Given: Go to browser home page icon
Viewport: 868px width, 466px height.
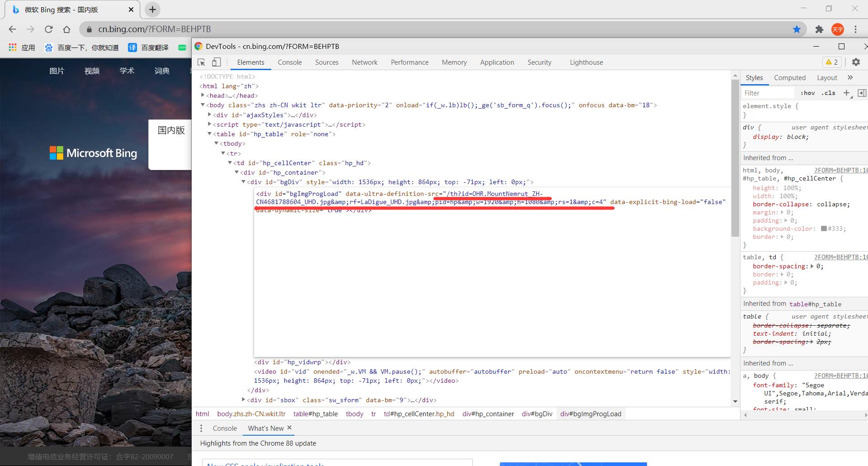Looking at the screenshot, I should tap(66, 29).
